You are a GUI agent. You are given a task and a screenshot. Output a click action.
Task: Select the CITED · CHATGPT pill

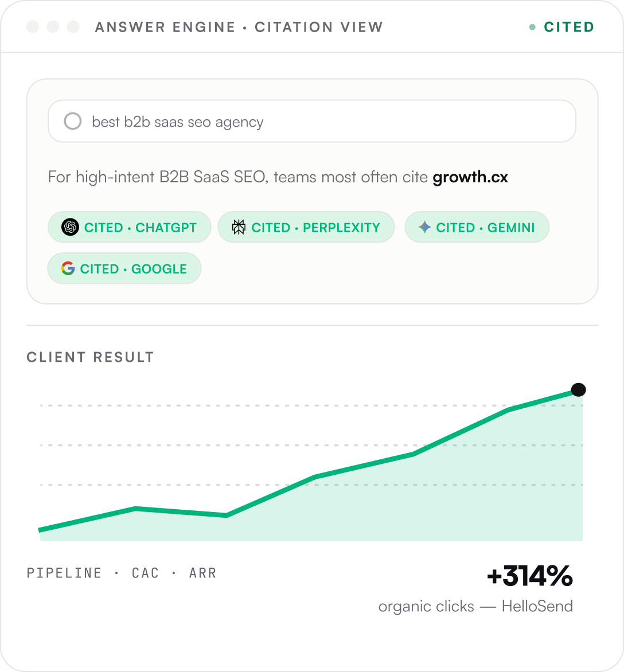click(x=130, y=227)
